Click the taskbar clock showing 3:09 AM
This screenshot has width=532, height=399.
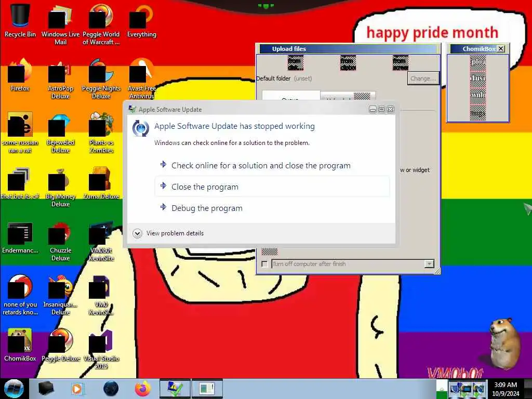[x=506, y=389]
